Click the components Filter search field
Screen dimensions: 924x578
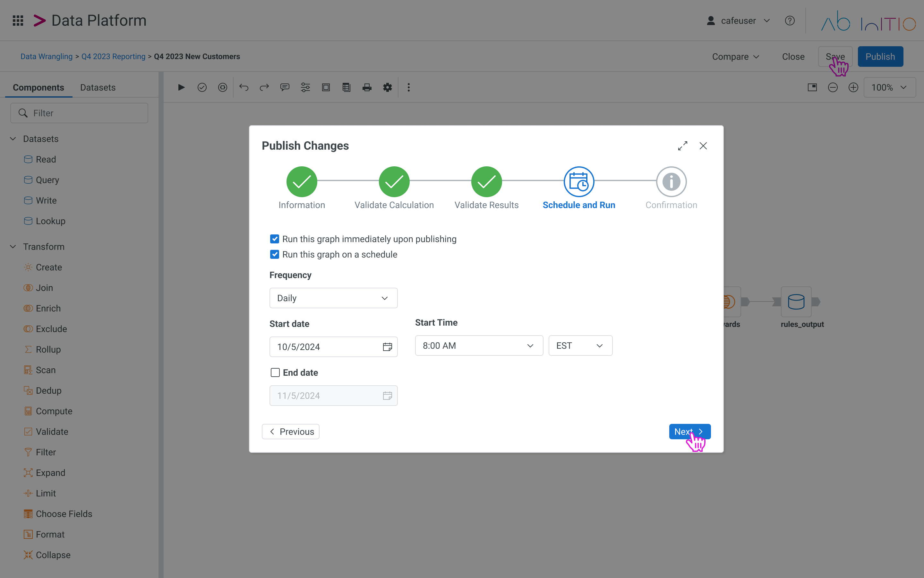[x=79, y=113]
